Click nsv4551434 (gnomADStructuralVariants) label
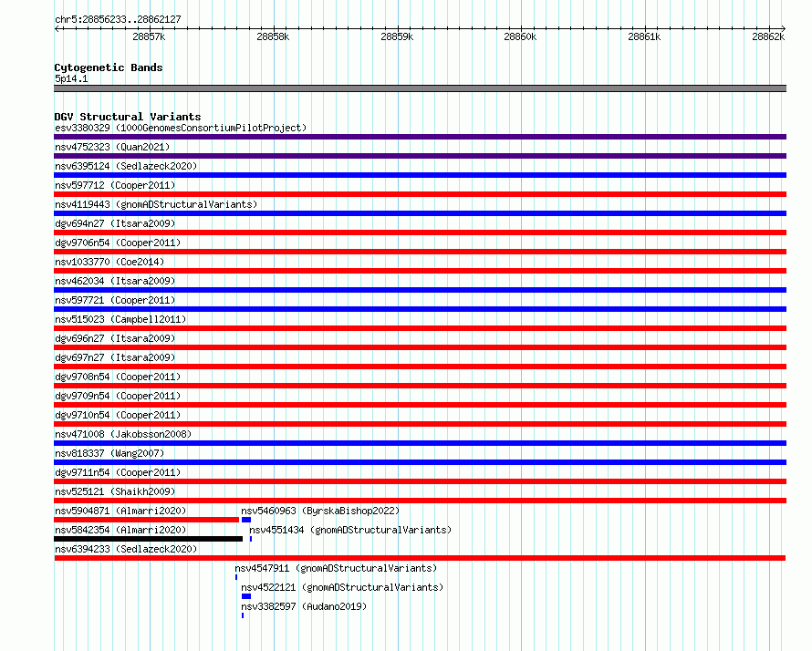This screenshot has height=651, width=812. click(350, 530)
